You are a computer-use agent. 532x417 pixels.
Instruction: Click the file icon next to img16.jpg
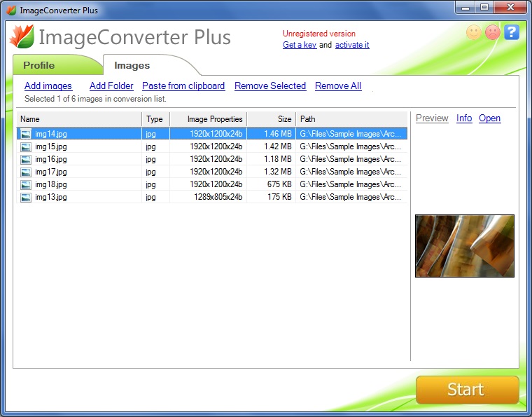pos(26,159)
